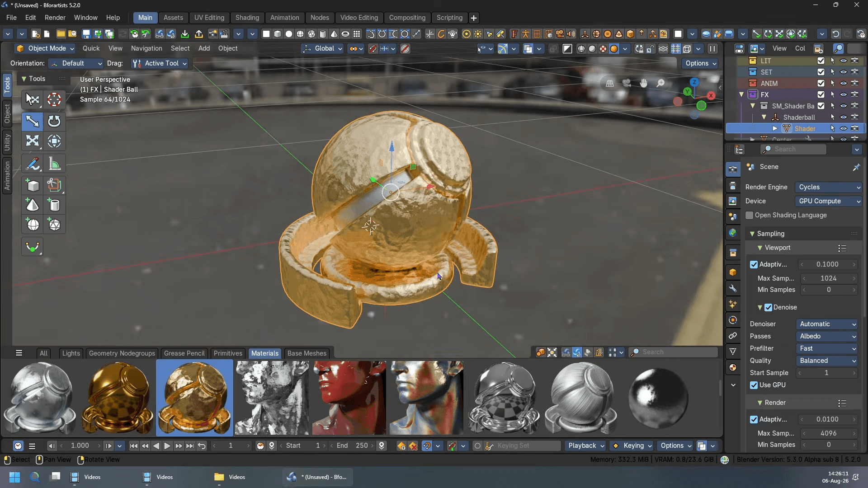This screenshot has width=868, height=488.
Task: Click the Undo icon in top toolbar
Action: 835,34
